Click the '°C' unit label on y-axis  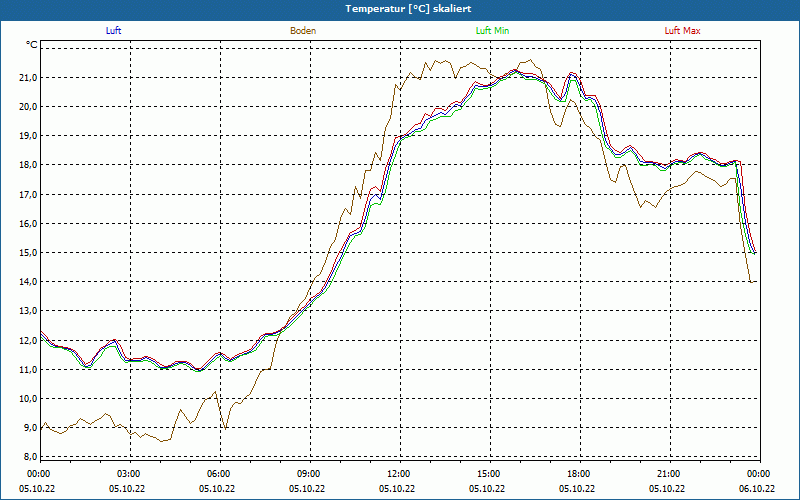(x=32, y=45)
